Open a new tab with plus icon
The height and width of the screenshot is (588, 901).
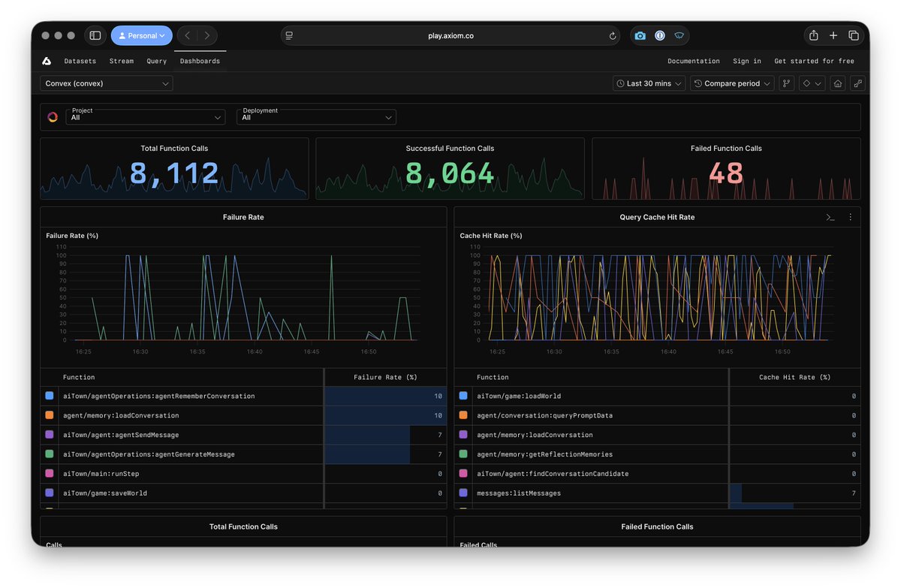(x=833, y=35)
